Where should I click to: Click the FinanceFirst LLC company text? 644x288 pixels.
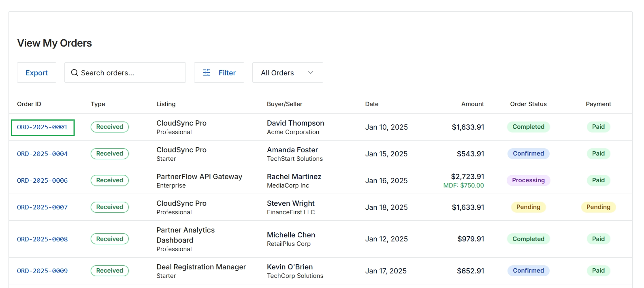(291, 212)
